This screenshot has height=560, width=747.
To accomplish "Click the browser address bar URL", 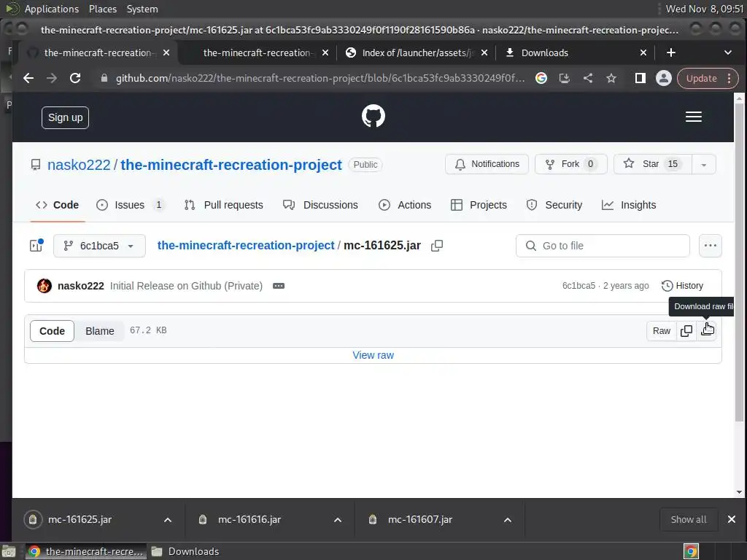I will [320, 78].
